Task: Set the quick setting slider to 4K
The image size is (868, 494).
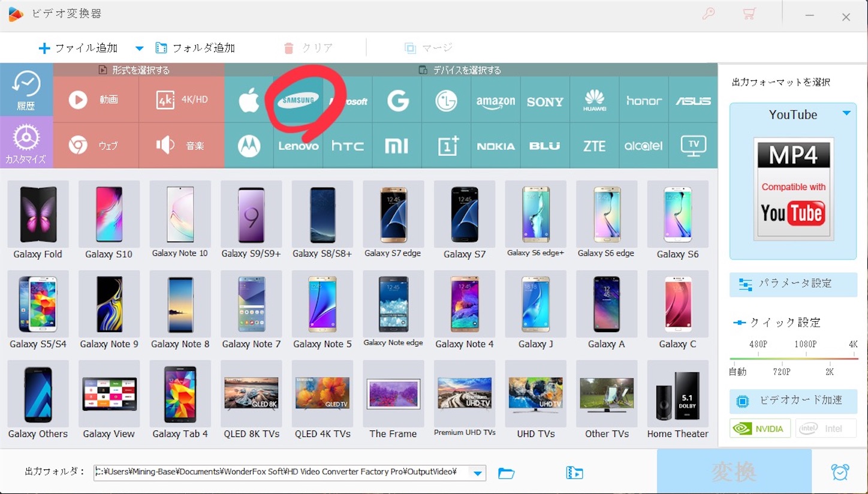Action: pyautogui.click(x=853, y=345)
